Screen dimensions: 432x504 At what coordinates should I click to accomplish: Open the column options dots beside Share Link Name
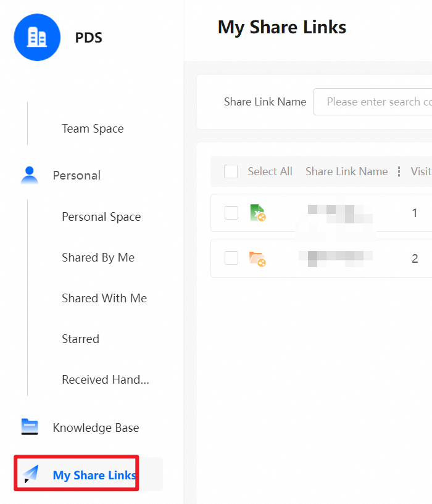399,171
